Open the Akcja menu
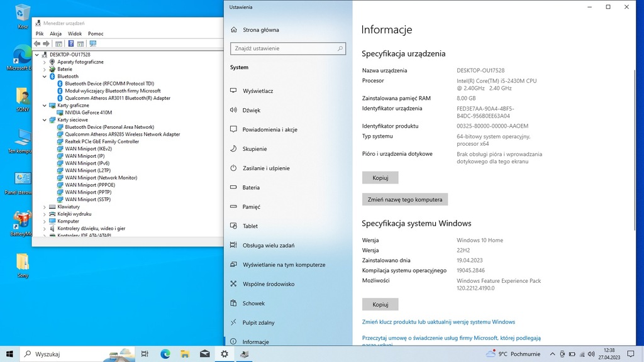Screen dimensions: 644x362 55,34
